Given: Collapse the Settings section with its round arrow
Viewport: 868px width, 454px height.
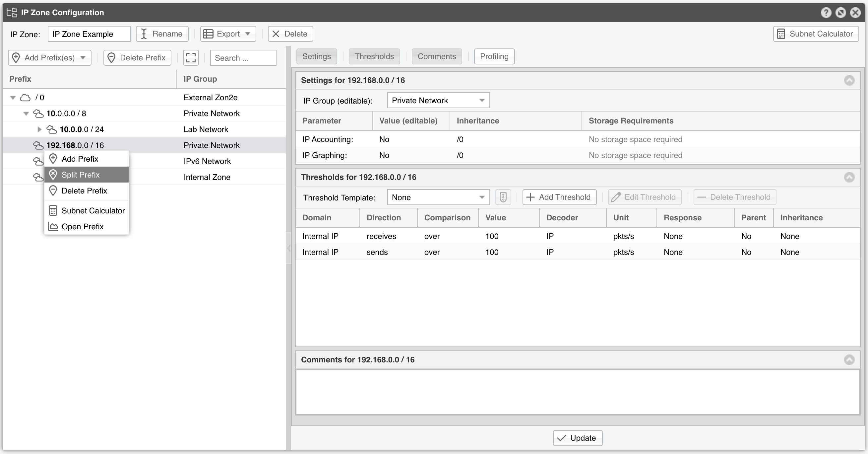Looking at the screenshot, I should 849,80.
